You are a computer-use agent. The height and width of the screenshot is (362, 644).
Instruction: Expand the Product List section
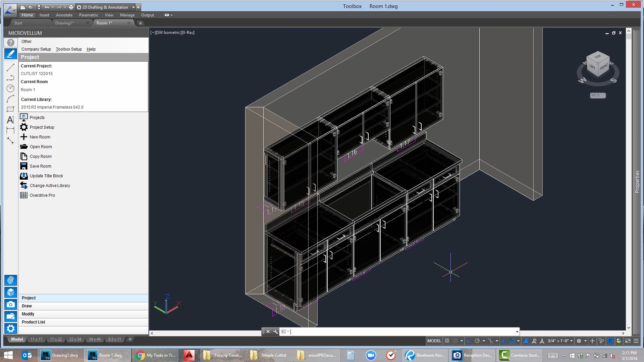pyautogui.click(x=33, y=322)
